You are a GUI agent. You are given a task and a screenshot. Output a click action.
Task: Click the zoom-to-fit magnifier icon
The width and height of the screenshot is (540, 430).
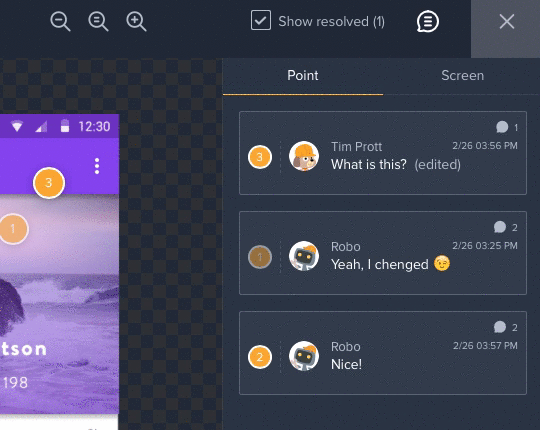98,21
